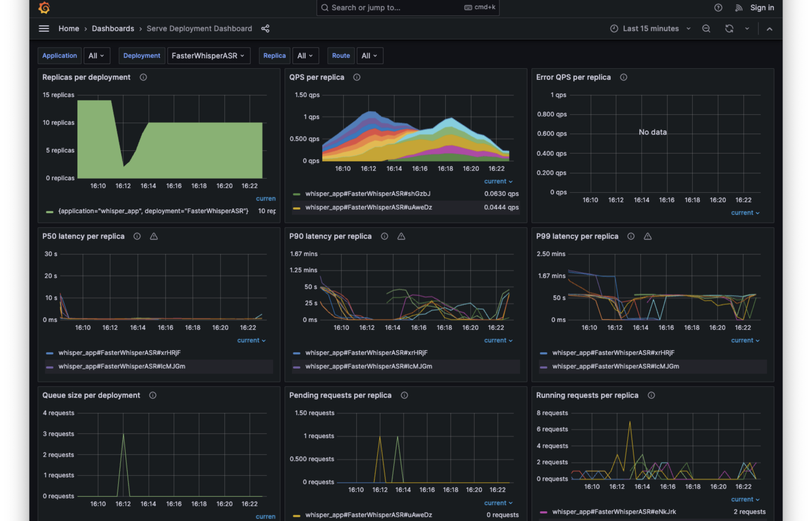Toggle xrHRjF series in P99 latency legend

pos(613,353)
